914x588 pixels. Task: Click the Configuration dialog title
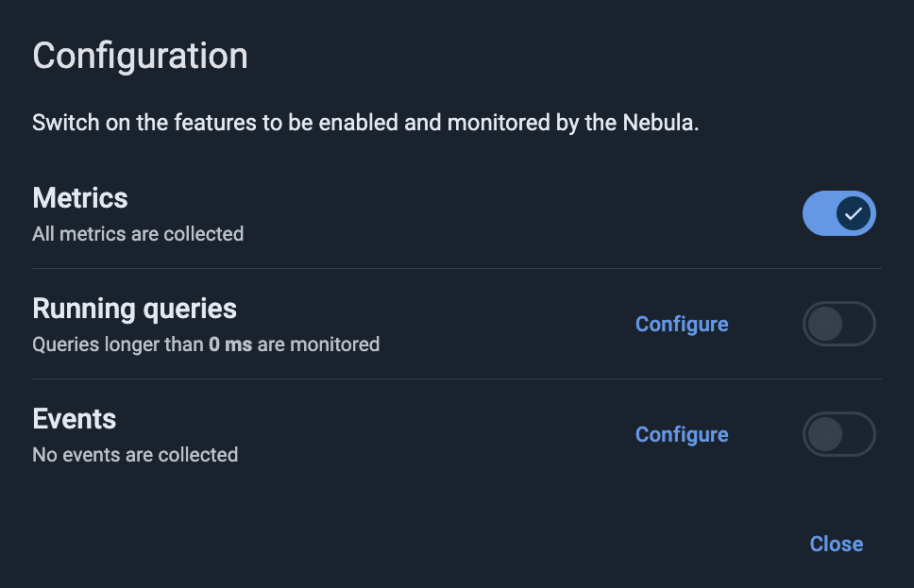coord(140,56)
